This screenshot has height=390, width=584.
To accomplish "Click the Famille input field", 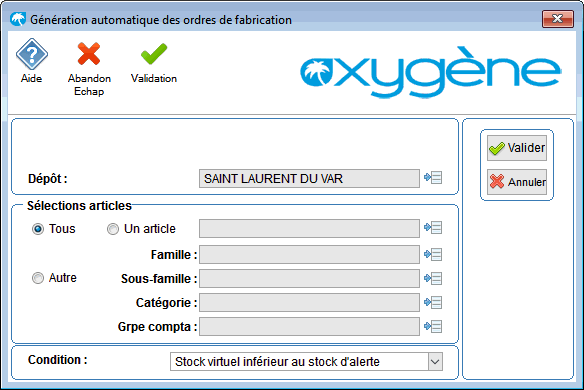I will [309, 254].
